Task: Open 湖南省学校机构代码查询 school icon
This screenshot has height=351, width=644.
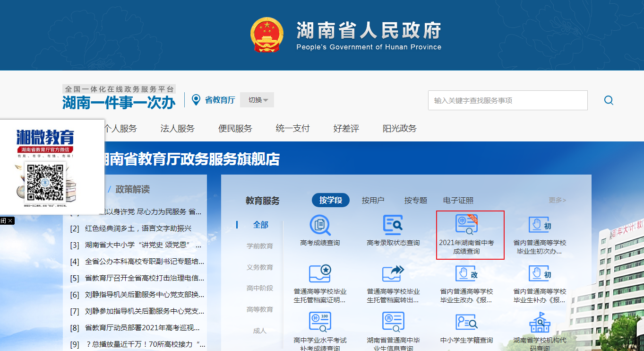Action: 540,323
